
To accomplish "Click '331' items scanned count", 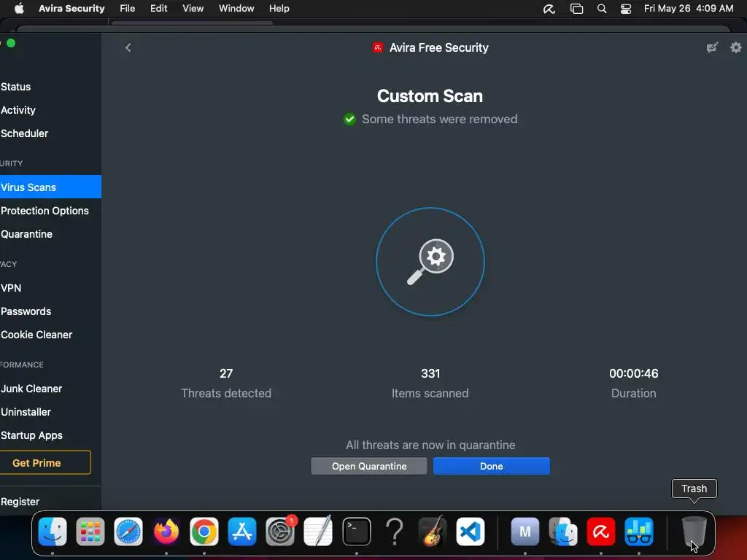I will [x=430, y=373].
